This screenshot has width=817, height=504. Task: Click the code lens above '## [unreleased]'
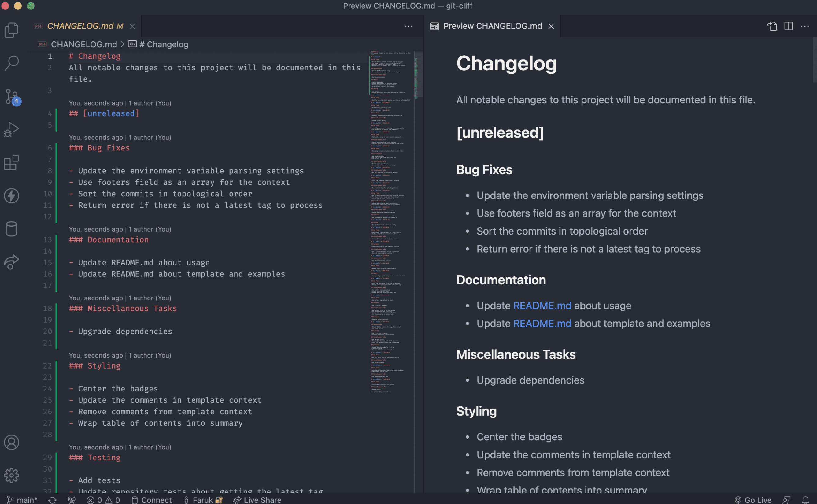[120, 103]
